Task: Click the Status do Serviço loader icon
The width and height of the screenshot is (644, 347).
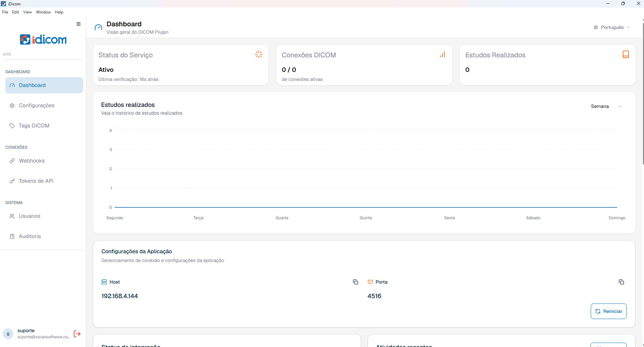Action: (x=259, y=54)
